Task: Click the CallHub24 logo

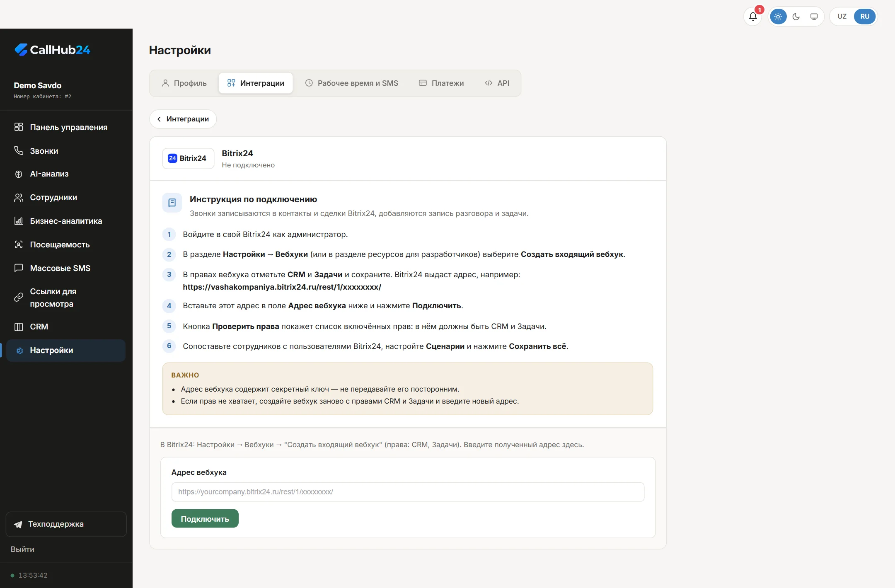Action: click(x=52, y=50)
